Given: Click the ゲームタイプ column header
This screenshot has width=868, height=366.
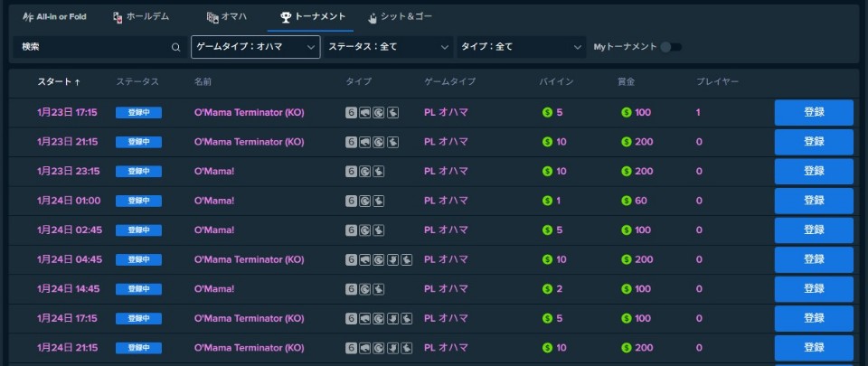Looking at the screenshot, I should tap(449, 82).
